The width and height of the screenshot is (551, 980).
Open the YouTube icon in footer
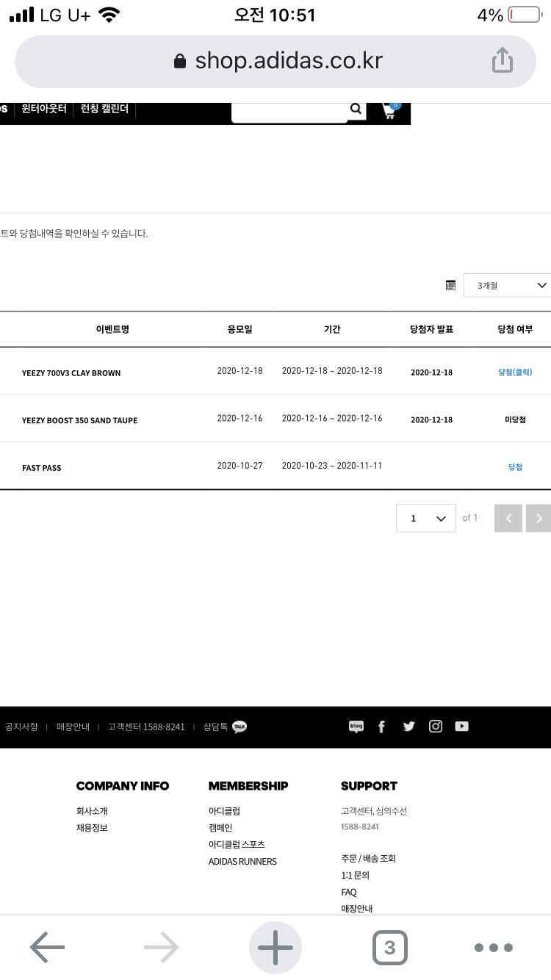click(461, 727)
